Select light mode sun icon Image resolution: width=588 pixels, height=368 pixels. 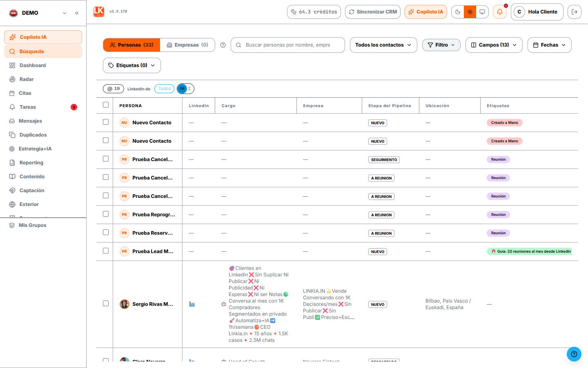[470, 12]
